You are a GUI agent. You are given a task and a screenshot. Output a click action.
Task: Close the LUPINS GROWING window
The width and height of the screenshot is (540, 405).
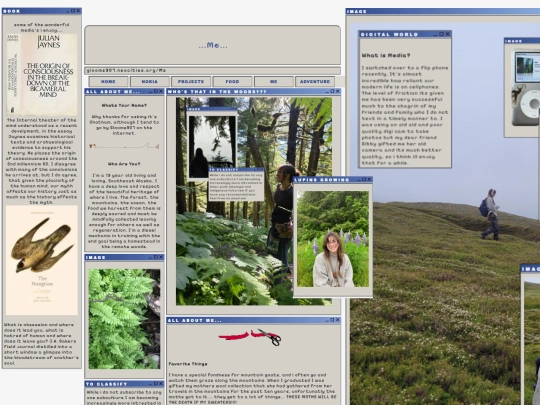point(370,179)
